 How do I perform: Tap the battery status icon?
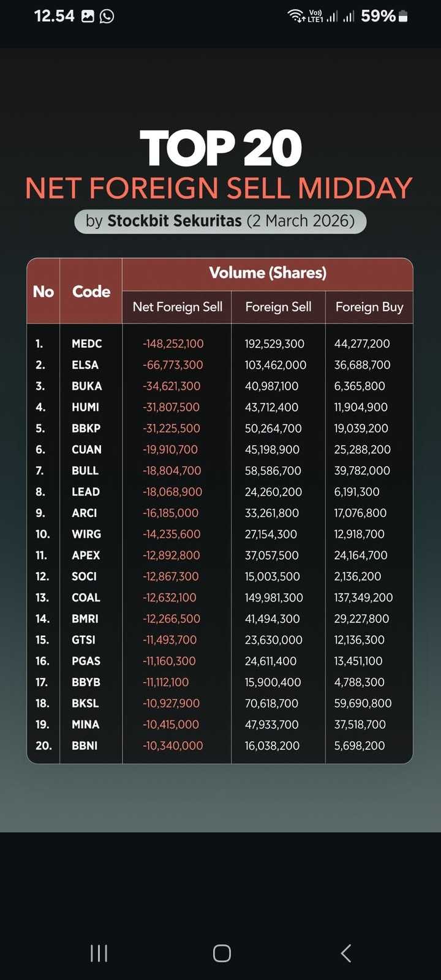point(403,16)
